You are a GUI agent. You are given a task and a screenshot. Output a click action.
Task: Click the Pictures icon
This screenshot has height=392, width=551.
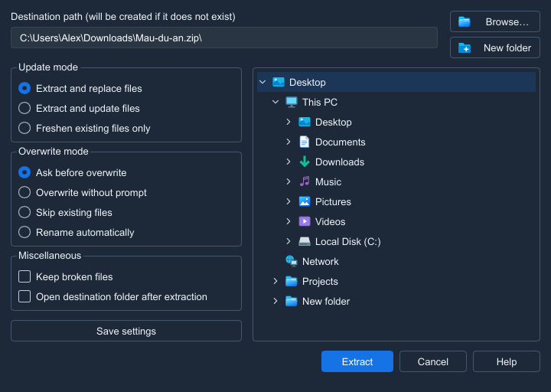305,202
